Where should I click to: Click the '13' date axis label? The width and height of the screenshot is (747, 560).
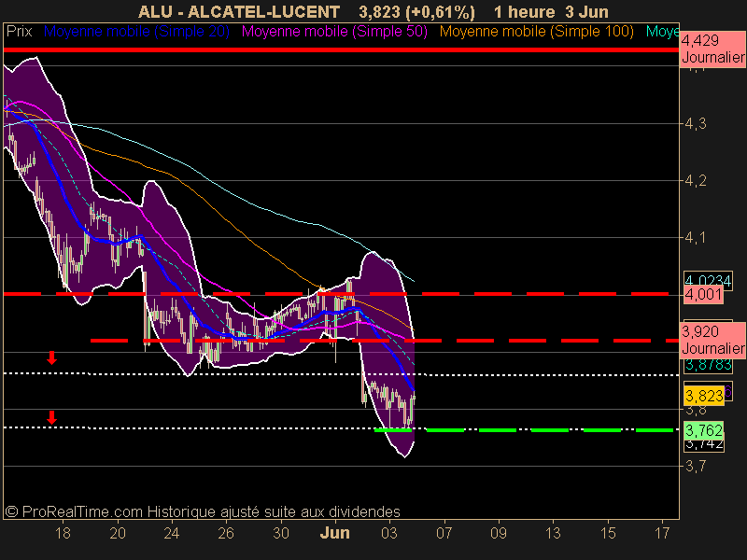[x=553, y=532]
